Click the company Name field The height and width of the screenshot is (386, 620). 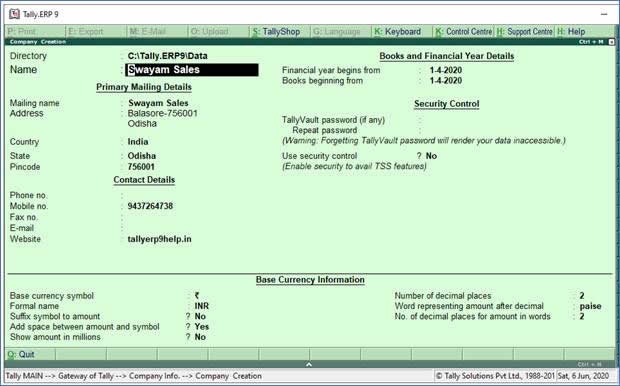click(x=192, y=70)
